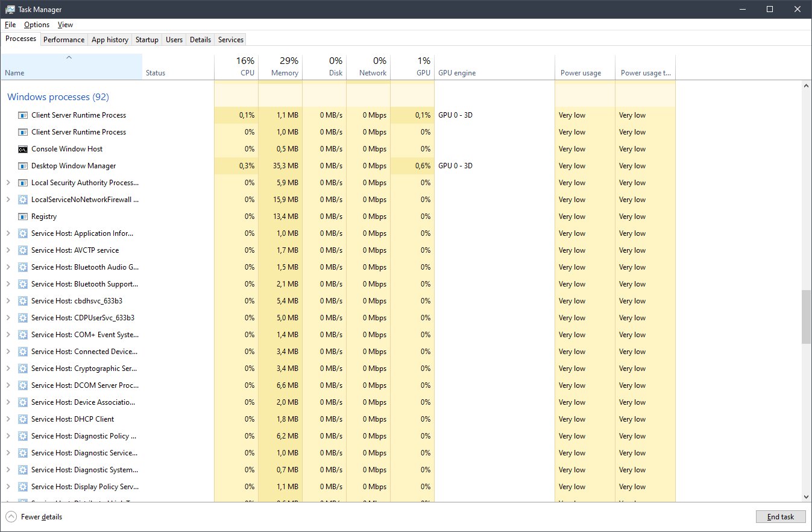Switch to the Performance tab
The width and height of the screenshot is (812, 532).
(64, 40)
